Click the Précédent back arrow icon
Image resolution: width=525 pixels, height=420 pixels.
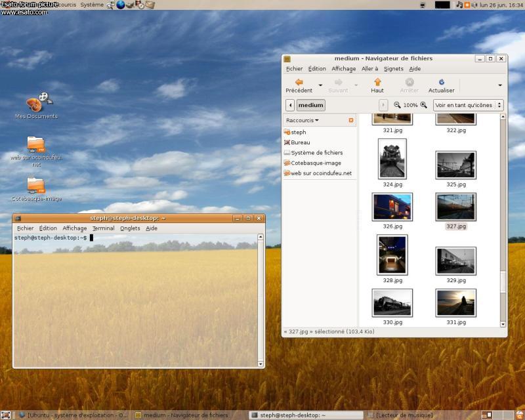(x=299, y=83)
